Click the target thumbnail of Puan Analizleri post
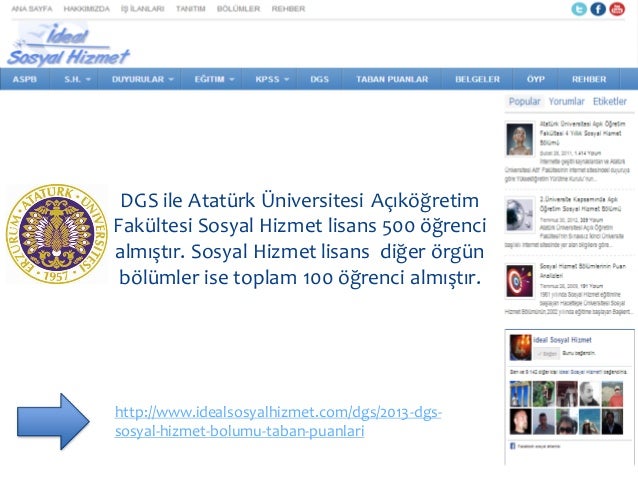The height and width of the screenshot is (479, 638). tap(520, 281)
